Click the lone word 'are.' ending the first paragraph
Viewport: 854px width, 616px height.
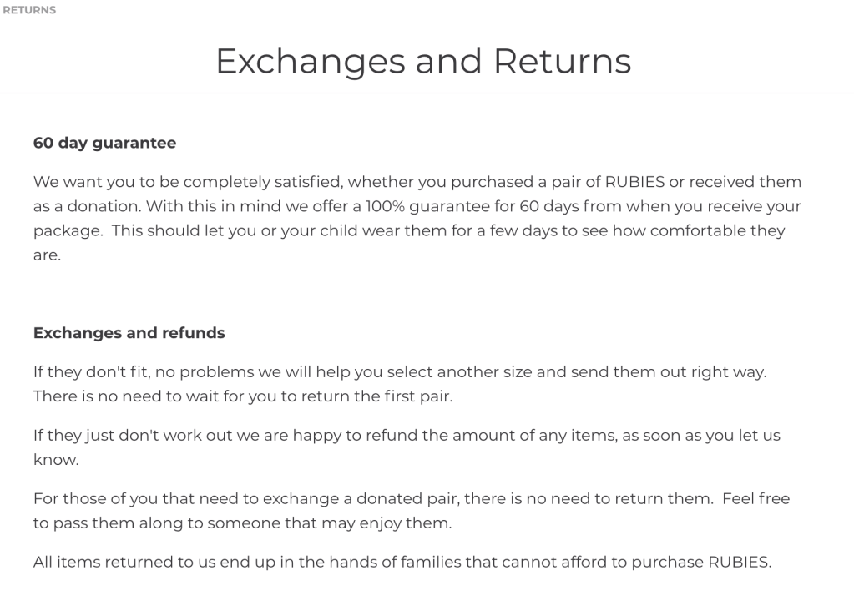48,255
